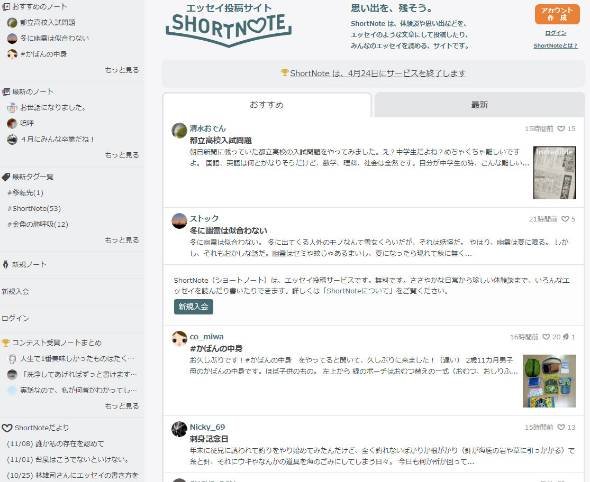Open the 「ShortNoteについて」 link in the intro text

tap(358, 291)
